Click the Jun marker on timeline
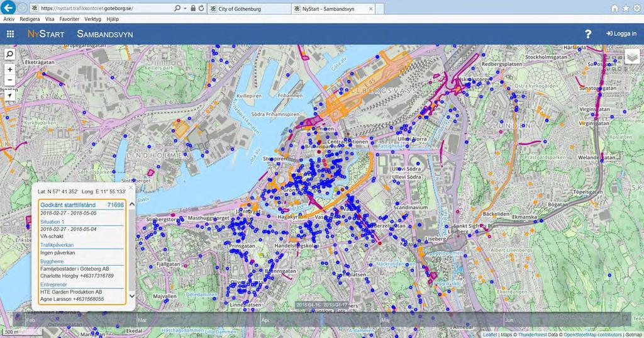Viewport: 644px width, 338px height. coord(509,320)
